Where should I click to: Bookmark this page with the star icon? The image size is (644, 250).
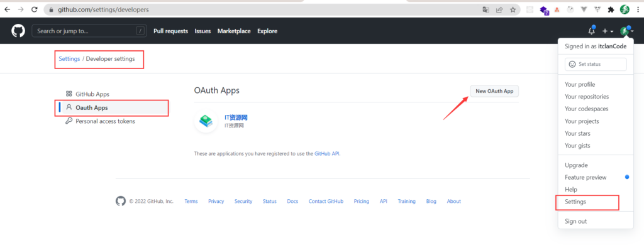(513, 9)
